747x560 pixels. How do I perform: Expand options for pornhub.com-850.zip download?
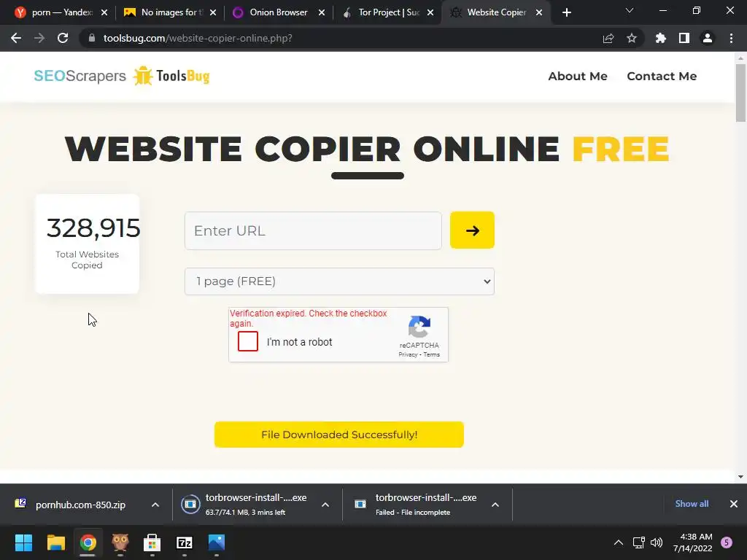click(x=155, y=505)
